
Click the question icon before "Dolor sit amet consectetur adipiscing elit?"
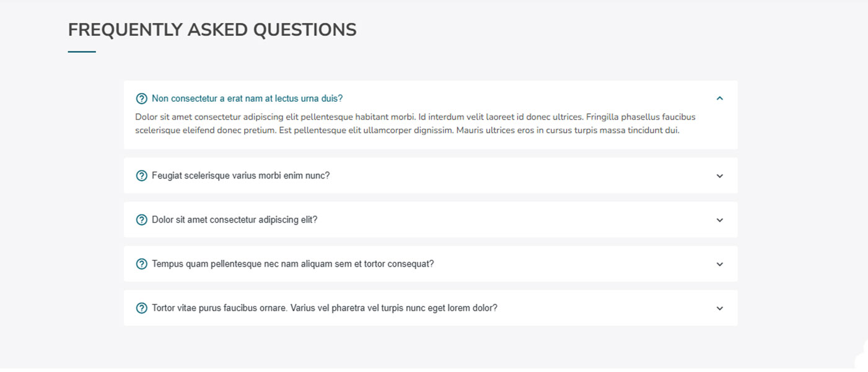141,220
